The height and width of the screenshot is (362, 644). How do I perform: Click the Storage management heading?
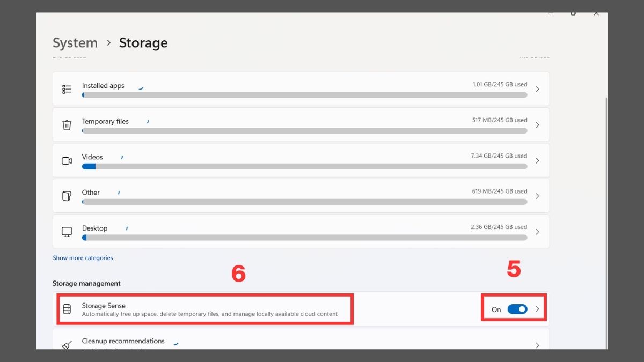(86, 283)
